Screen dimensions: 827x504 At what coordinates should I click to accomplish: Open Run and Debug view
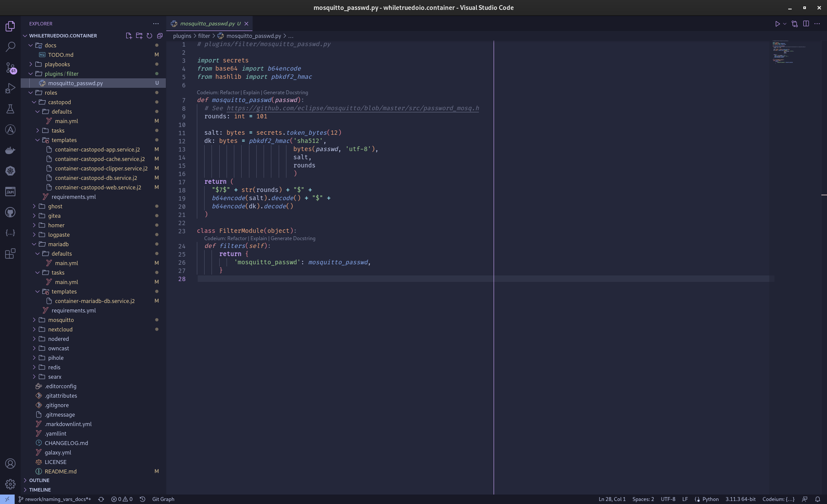(x=10, y=88)
